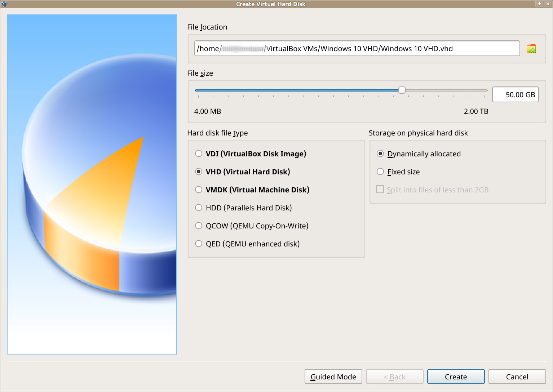Click the 50.00 GB size field
The image size is (553, 392).
point(515,95)
